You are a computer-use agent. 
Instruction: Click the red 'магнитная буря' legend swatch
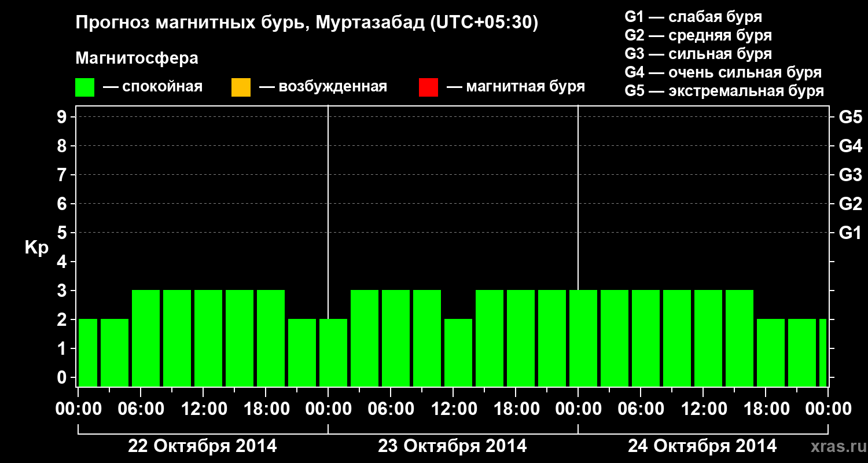[428, 87]
